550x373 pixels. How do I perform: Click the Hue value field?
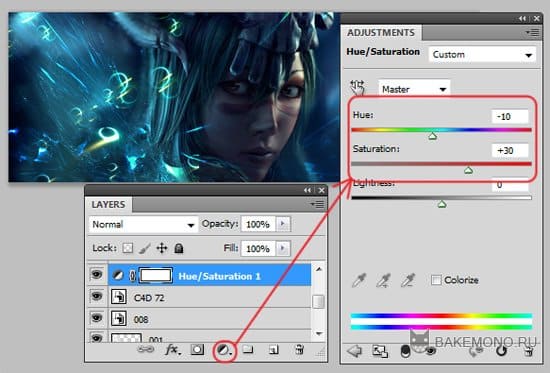[x=510, y=116]
